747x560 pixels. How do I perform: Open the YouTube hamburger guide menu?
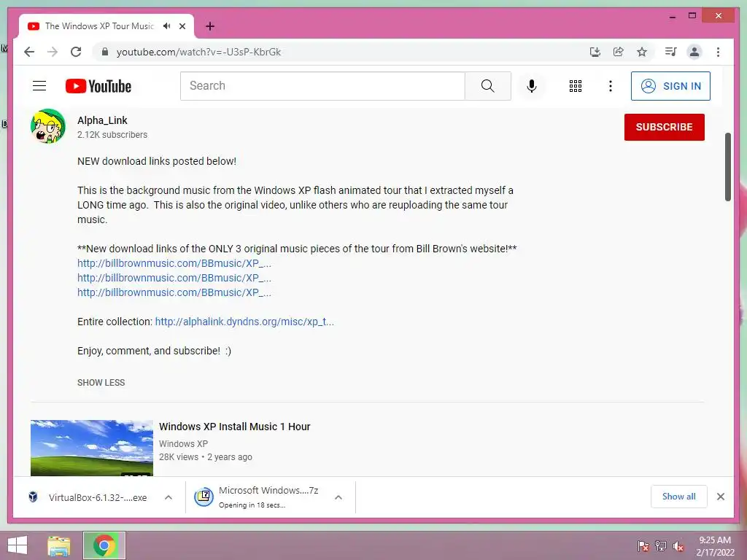39,86
